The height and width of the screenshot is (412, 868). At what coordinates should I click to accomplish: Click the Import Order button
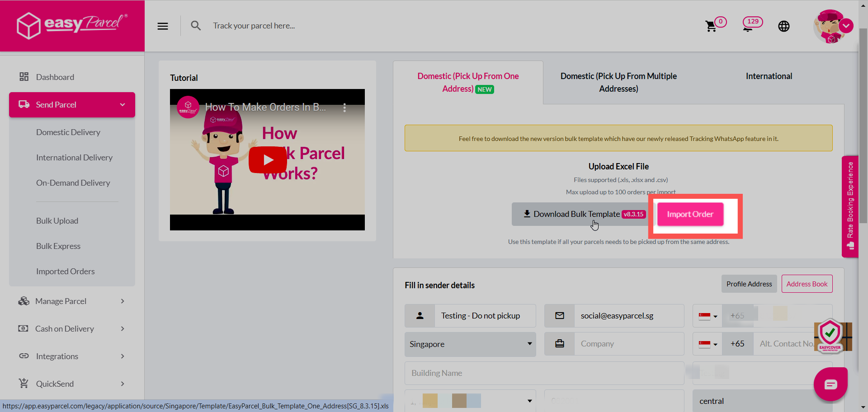(690, 214)
